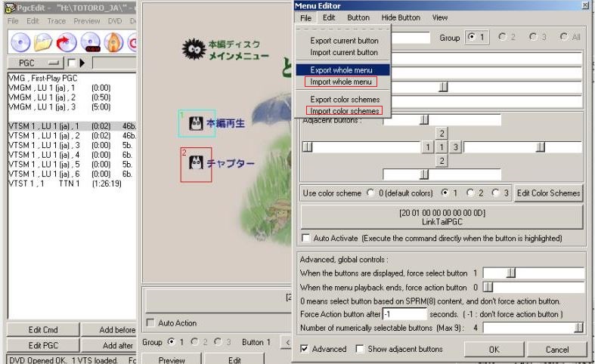The height and width of the screenshot is (364, 595).
Task: Choose Import current button
Action: tap(344, 52)
